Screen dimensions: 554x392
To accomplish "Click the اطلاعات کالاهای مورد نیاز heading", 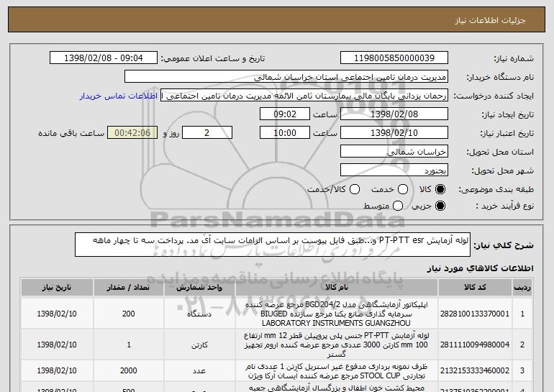I will point(480,268).
